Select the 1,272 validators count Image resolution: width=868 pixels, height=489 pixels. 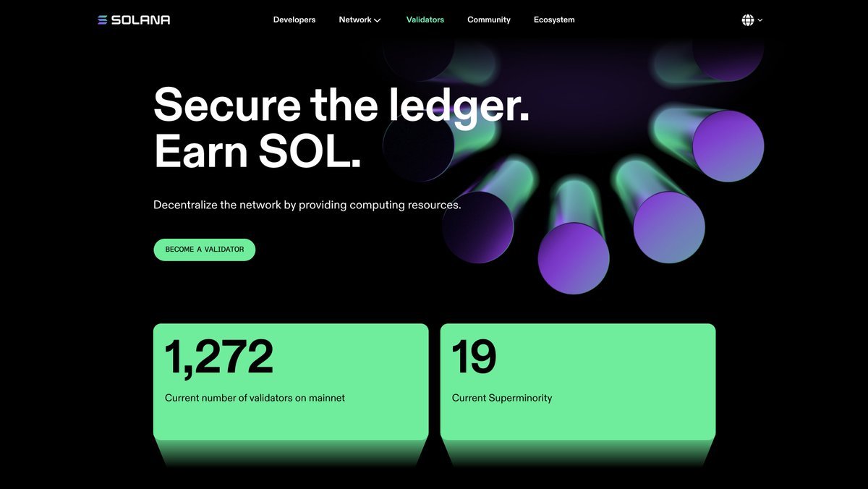[219, 357]
